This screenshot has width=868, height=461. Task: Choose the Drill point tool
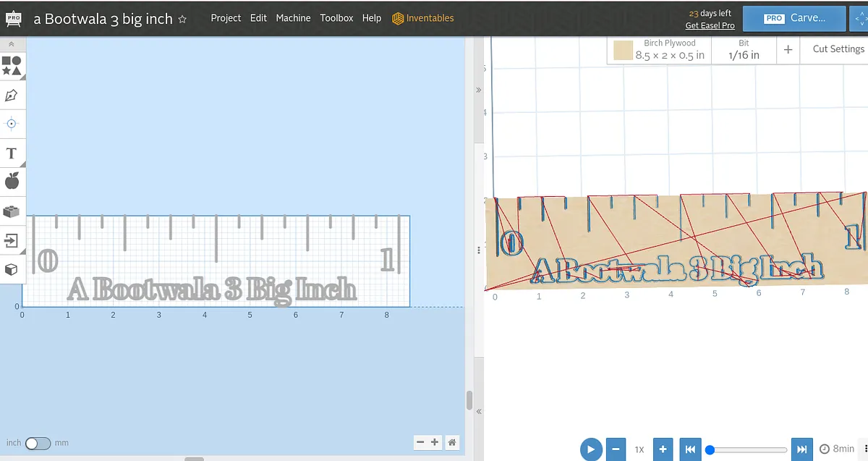12,124
